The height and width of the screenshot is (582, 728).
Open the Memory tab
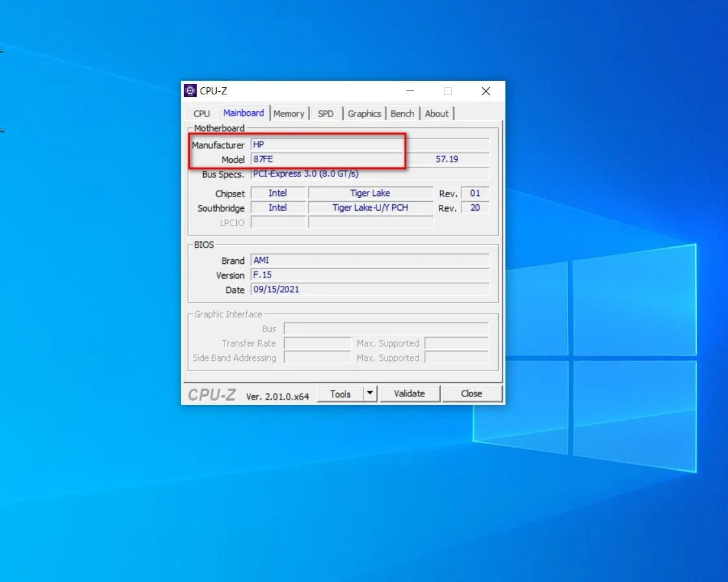click(x=289, y=113)
